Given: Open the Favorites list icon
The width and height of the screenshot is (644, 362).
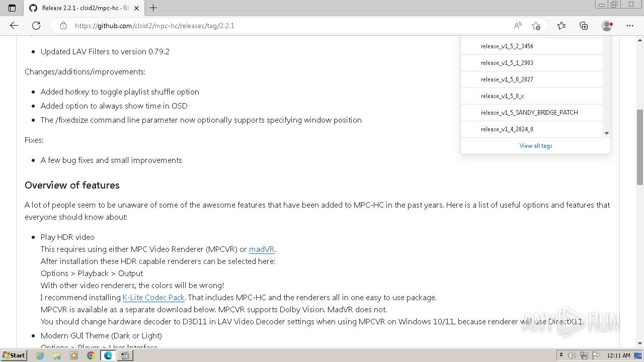Looking at the screenshot, I should (x=561, y=26).
